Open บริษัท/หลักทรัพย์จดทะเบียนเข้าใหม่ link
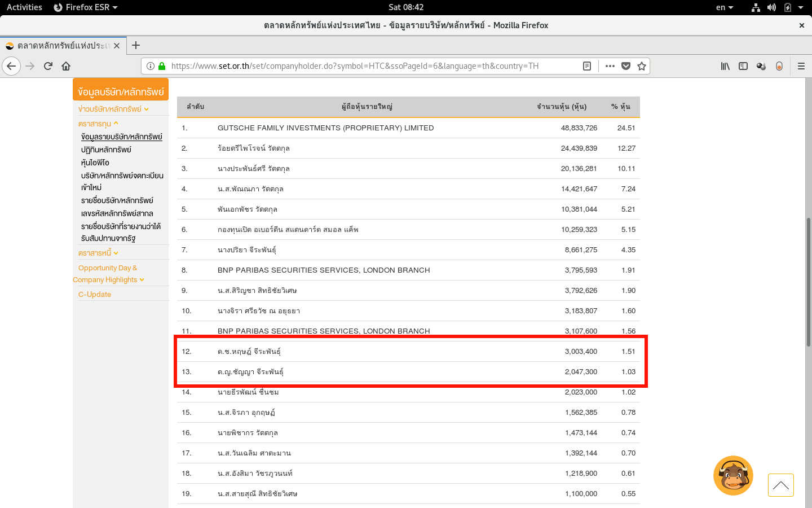 click(122, 181)
